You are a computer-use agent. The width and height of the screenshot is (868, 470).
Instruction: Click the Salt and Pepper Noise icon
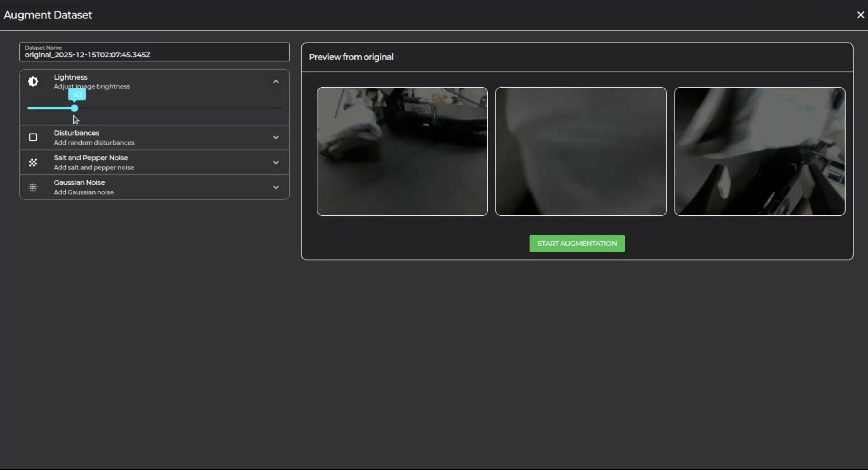[33, 163]
